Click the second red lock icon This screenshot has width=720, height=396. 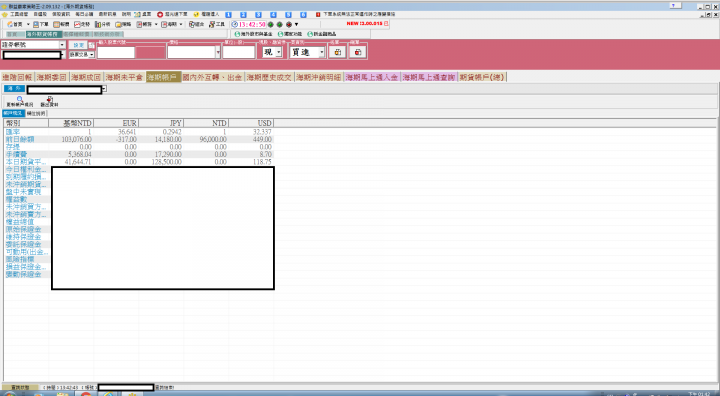358,52
